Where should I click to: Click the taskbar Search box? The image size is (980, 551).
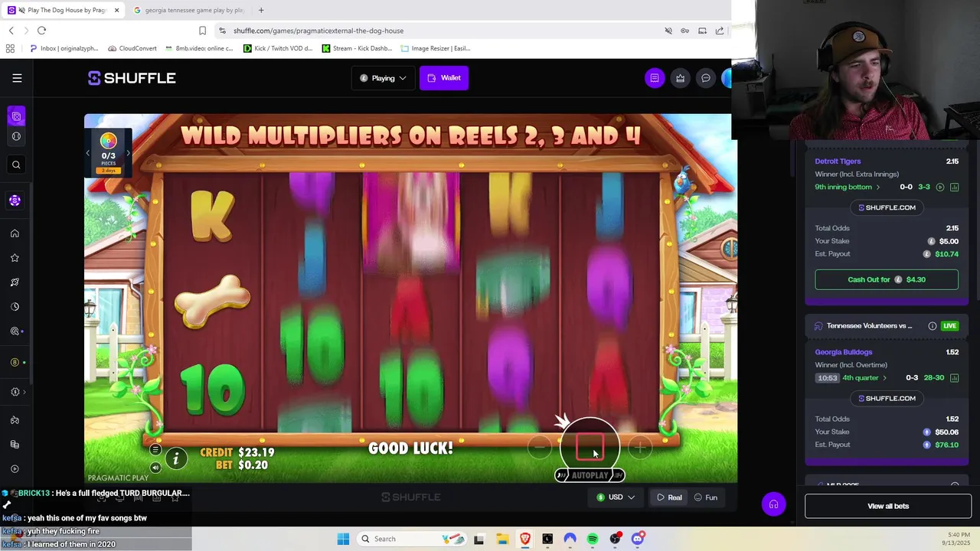(411, 539)
